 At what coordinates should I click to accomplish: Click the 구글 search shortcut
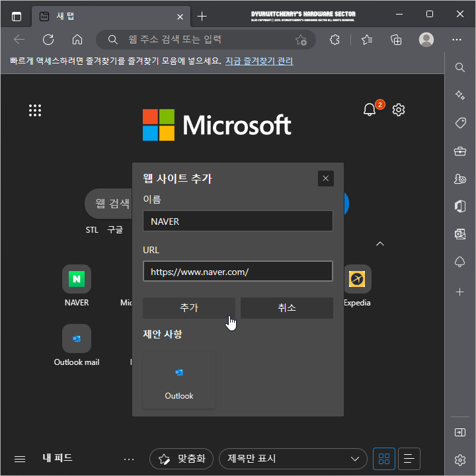115,230
